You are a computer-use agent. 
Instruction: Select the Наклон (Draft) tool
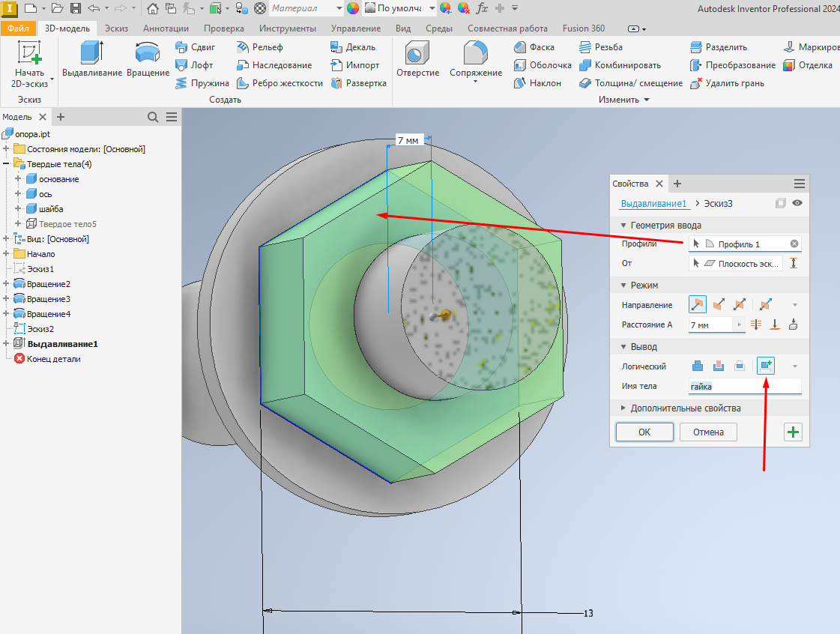pyautogui.click(x=537, y=84)
